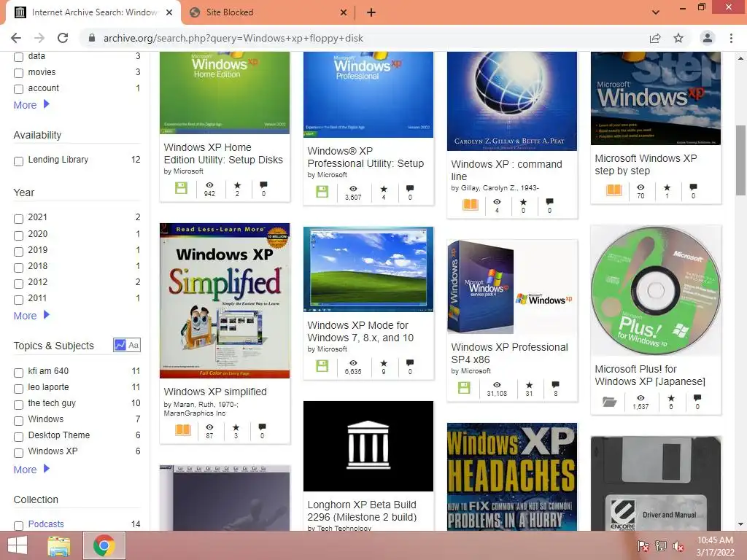
Task: Open File Explorer from the taskbar
Action: (x=59, y=545)
